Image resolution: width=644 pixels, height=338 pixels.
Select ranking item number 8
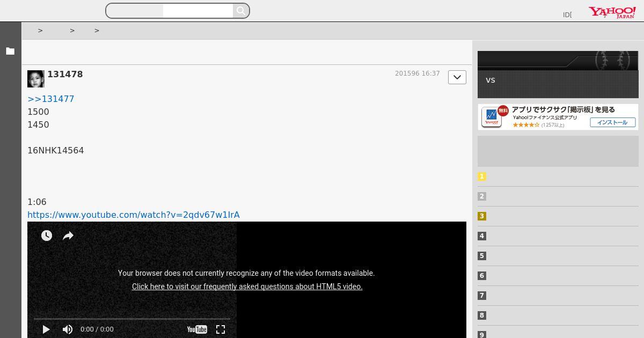click(482, 315)
